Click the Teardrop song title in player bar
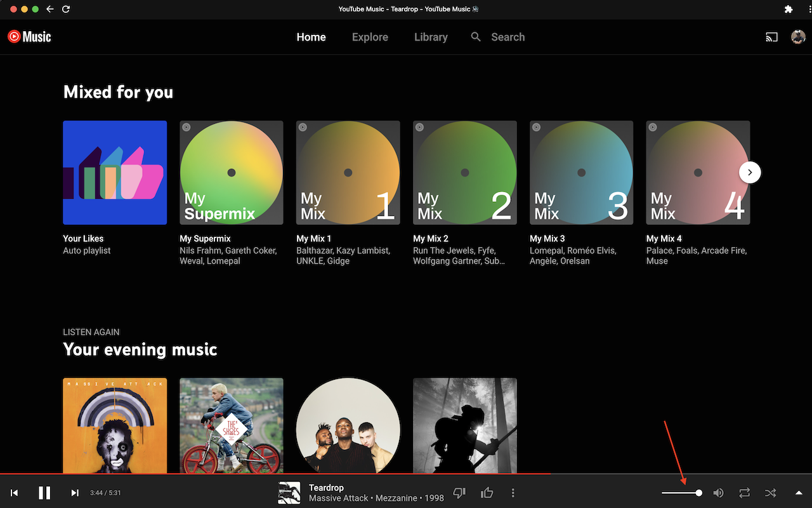This screenshot has height=508, width=812. [x=326, y=488]
